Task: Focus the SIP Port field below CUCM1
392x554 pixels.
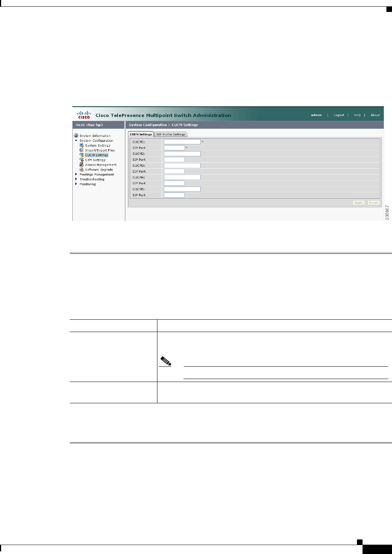Action: [174, 148]
